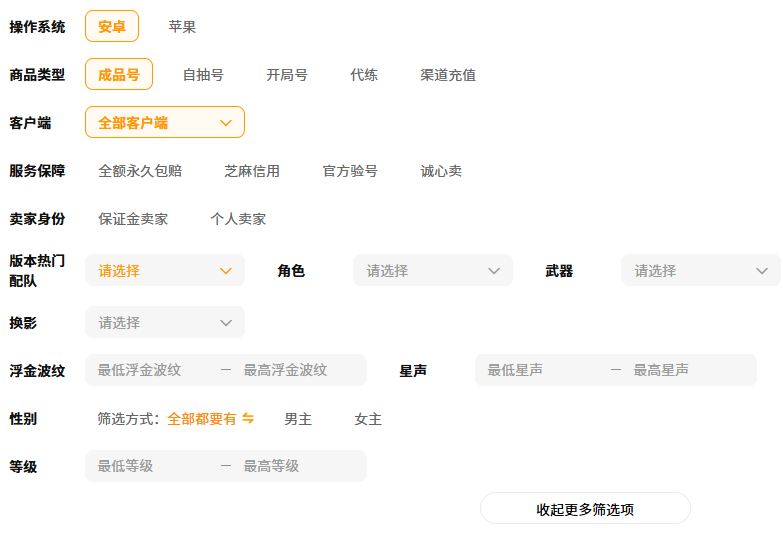Filter by 个人卖家 seller identity

tap(238, 219)
